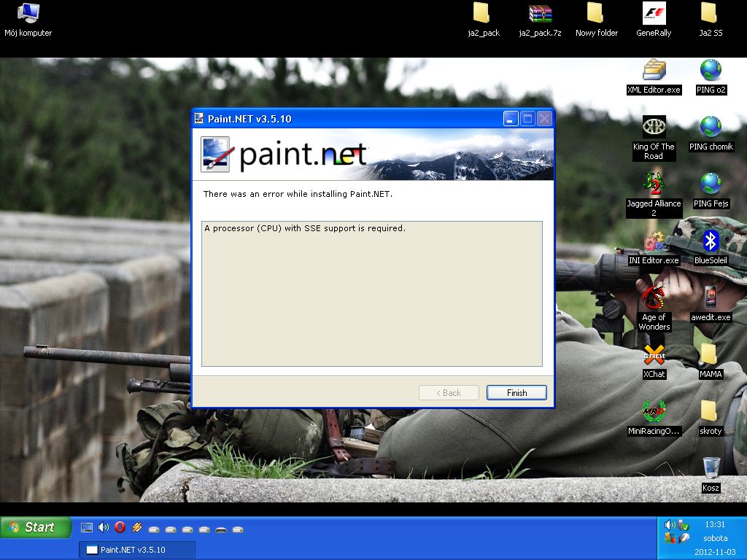Open the Jagged Alliance 2 desktop shortcut
747x560 pixels.
(654, 185)
